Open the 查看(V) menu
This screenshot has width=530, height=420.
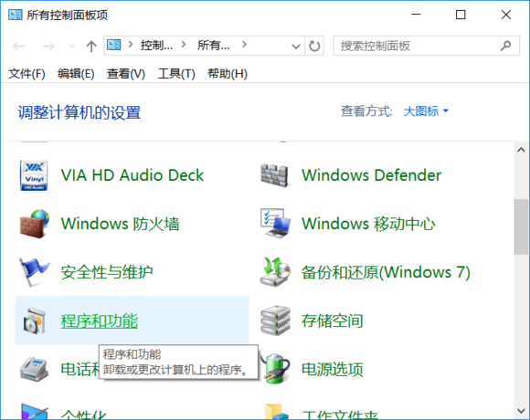126,73
